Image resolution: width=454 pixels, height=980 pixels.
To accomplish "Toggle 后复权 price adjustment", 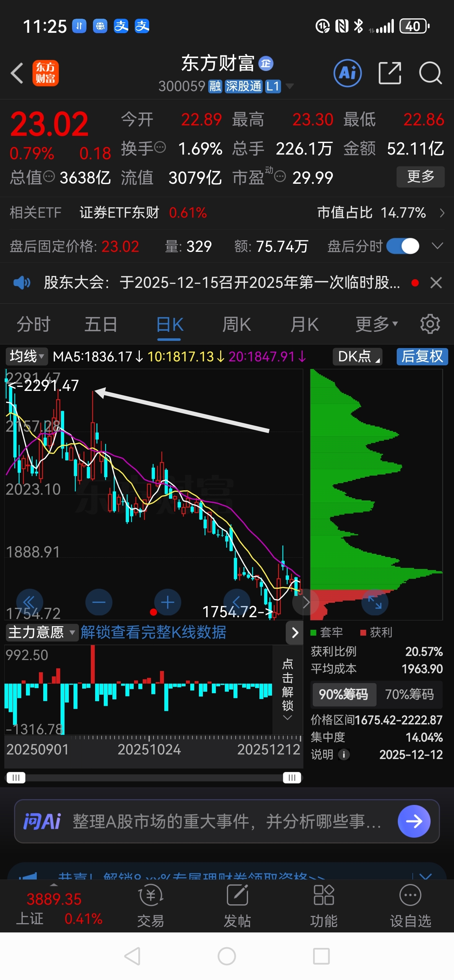I will 422,356.
